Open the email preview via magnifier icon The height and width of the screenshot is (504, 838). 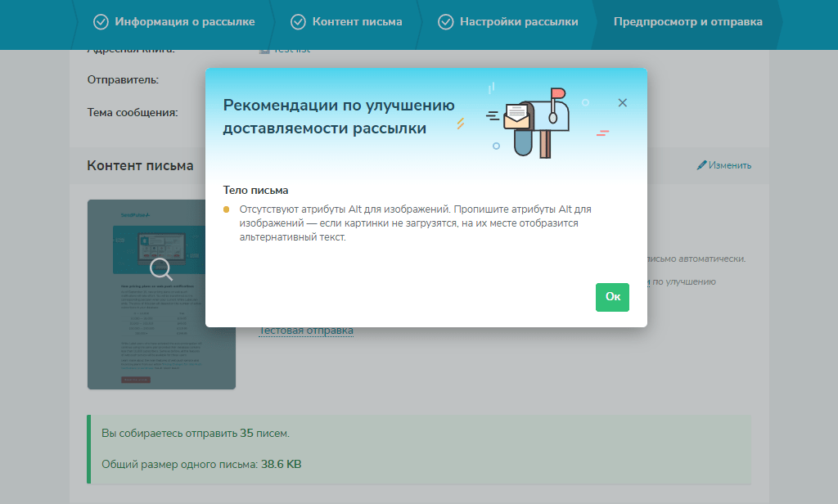coord(160,268)
